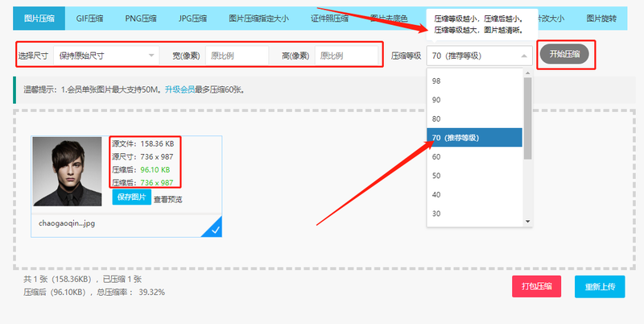Click the 源尺寸 736 x 987 text
644x324 pixels.
(x=142, y=156)
